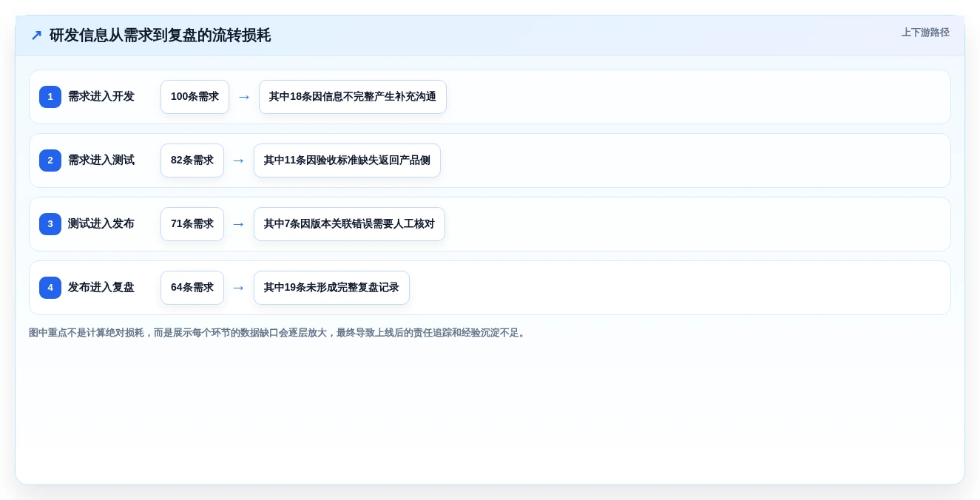Click the 需求进入测试 step label
Screen dimensions: 980x500
point(101,161)
